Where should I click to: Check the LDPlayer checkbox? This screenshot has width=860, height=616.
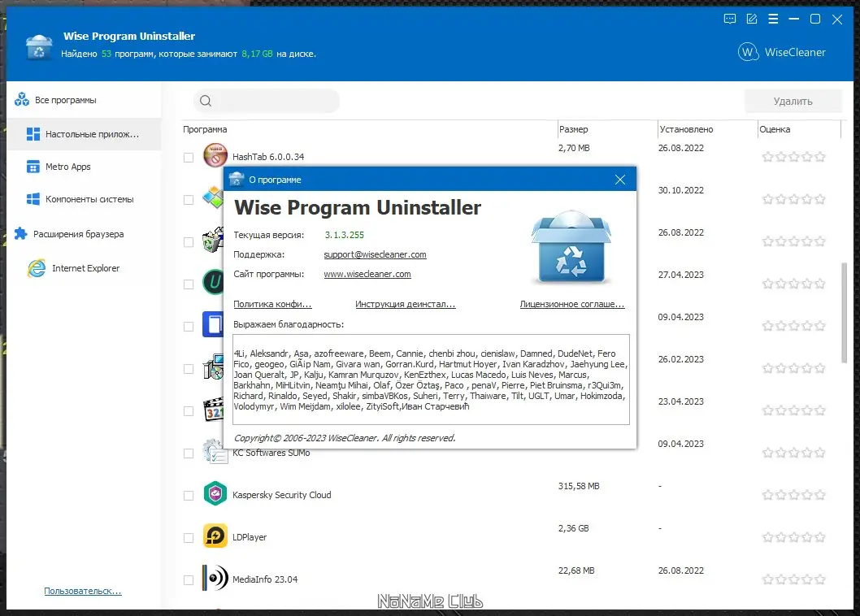click(189, 537)
